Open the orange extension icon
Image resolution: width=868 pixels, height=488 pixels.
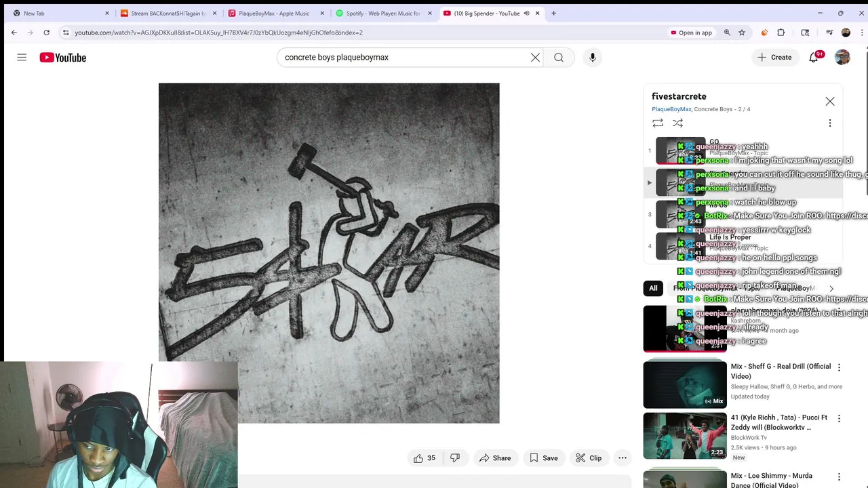click(764, 33)
